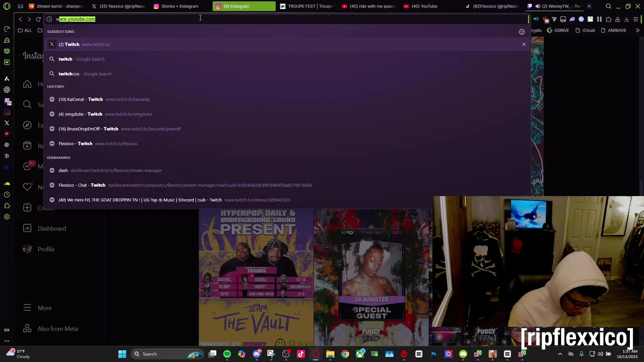The width and height of the screenshot is (644, 362).
Task: Click the pause-shaped extension icon in toolbar
Action: pyautogui.click(x=599, y=19)
